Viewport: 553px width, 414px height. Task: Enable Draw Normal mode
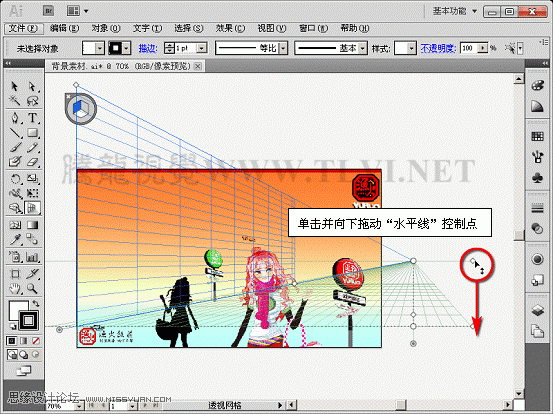tap(12, 354)
